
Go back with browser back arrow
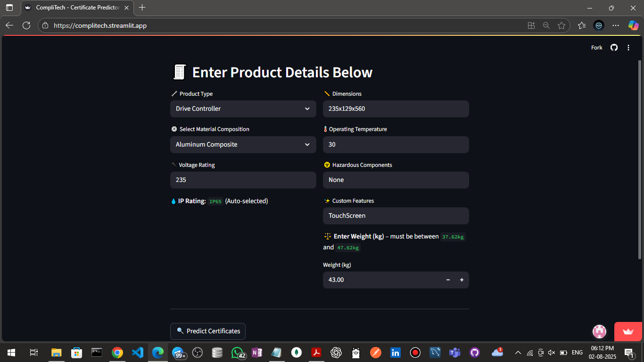pos(9,25)
